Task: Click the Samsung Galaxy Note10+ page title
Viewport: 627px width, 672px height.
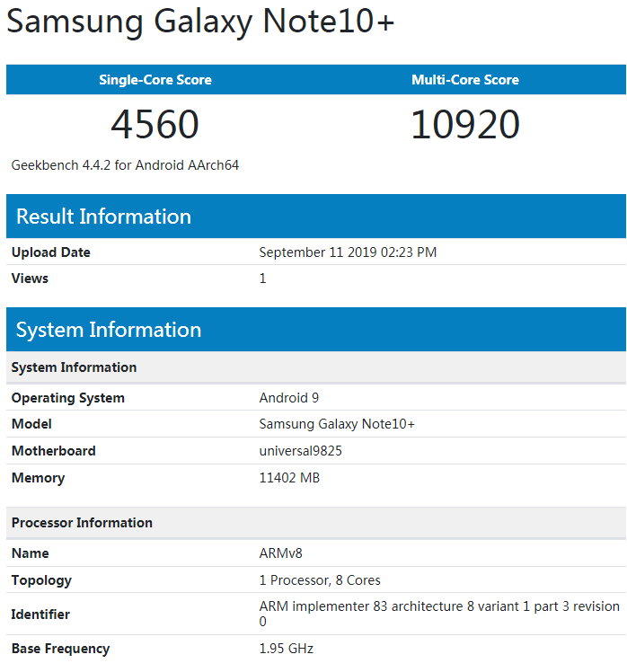Action: tap(199, 22)
